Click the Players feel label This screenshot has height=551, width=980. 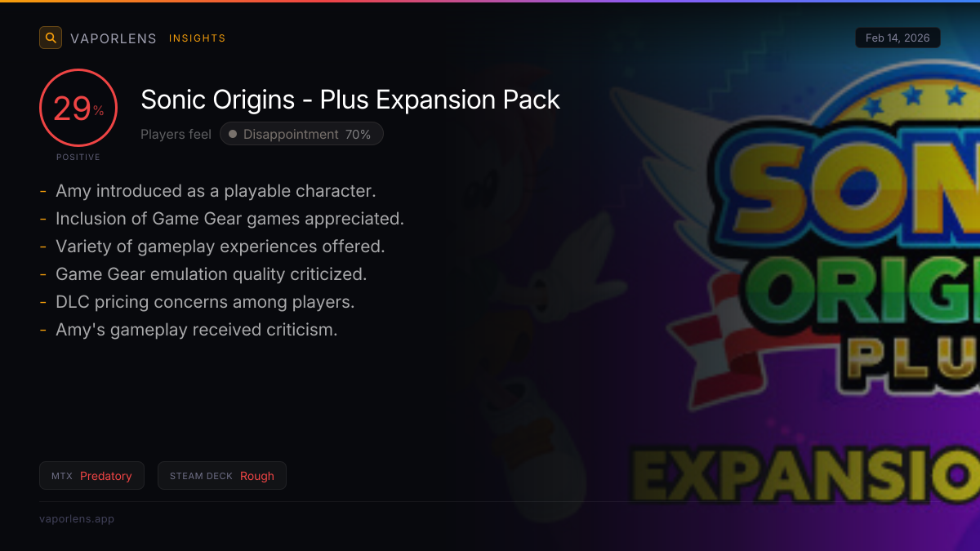point(176,134)
